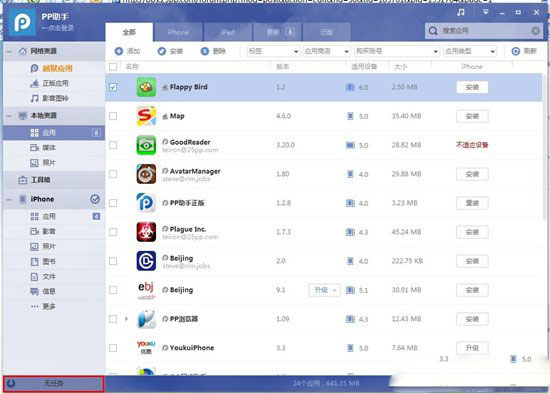Collapse the 网络资源 section

coord(9,52)
